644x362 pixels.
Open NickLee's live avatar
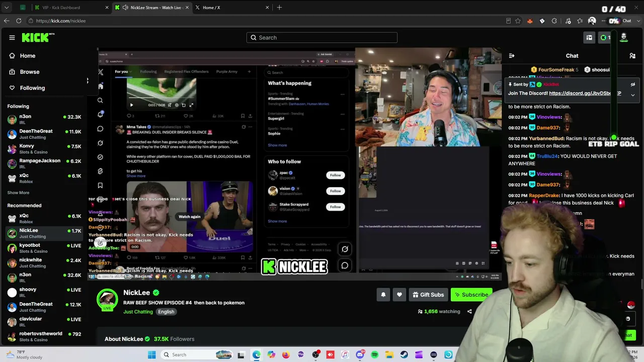tap(107, 300)
